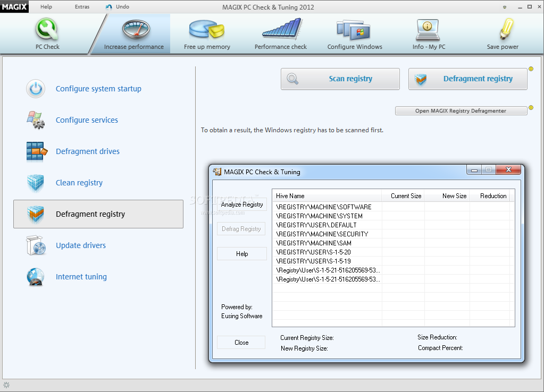Select the \REGISTRY\MACHINE\SYSTEM row
The width and height of the screenshot is (544, 392).
(393, 216)
